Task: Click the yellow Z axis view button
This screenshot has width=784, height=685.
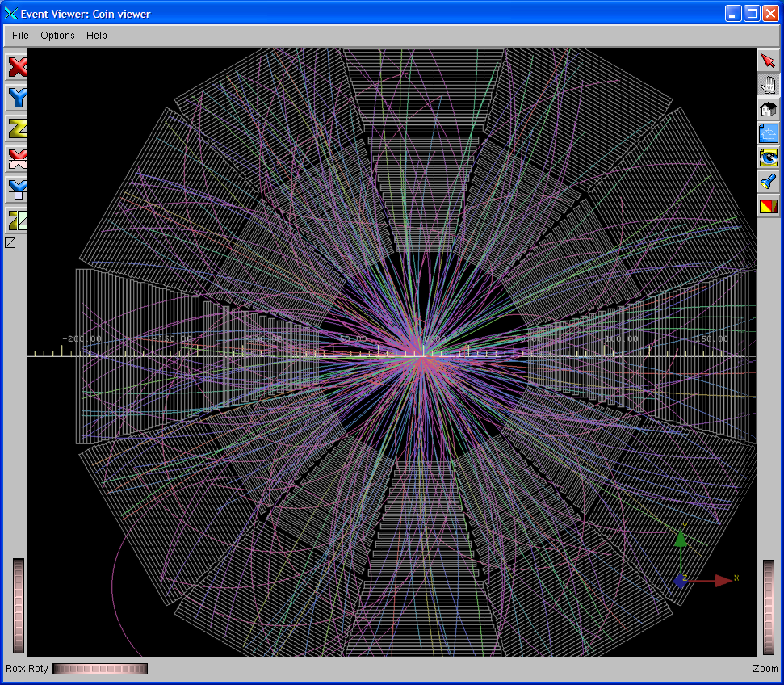Action: tap(16, 128)
